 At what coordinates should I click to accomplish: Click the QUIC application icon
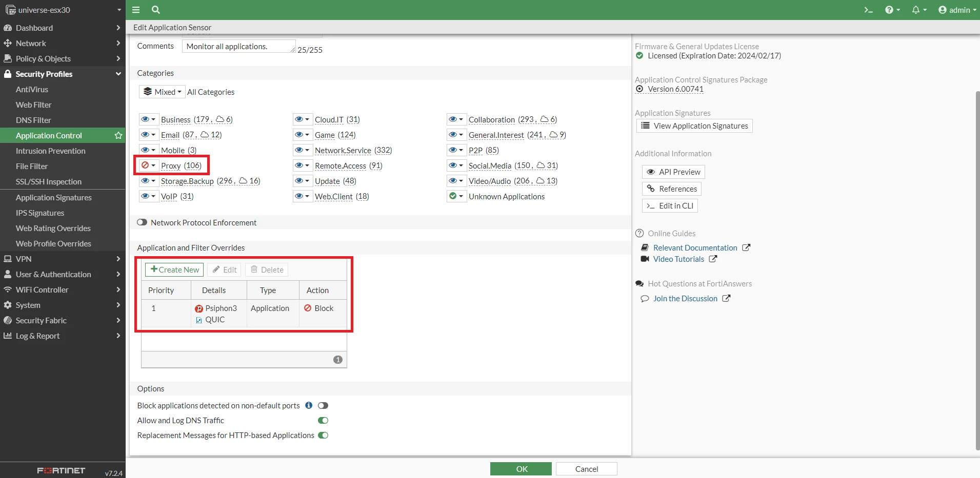(199, 320)
